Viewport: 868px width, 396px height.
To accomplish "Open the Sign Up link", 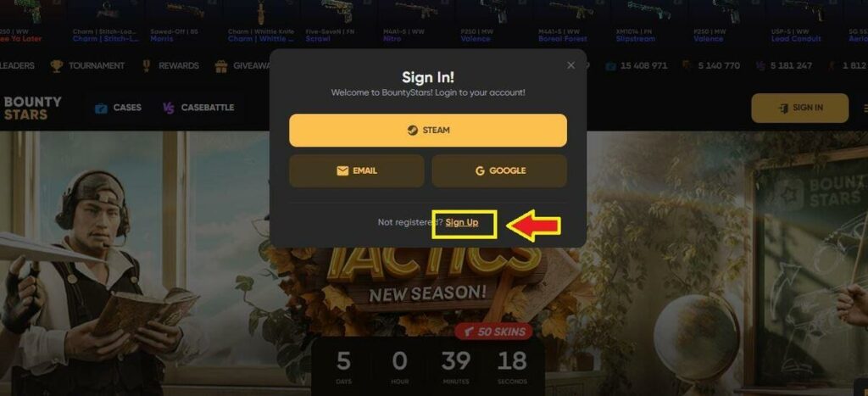I will point(462,222).
